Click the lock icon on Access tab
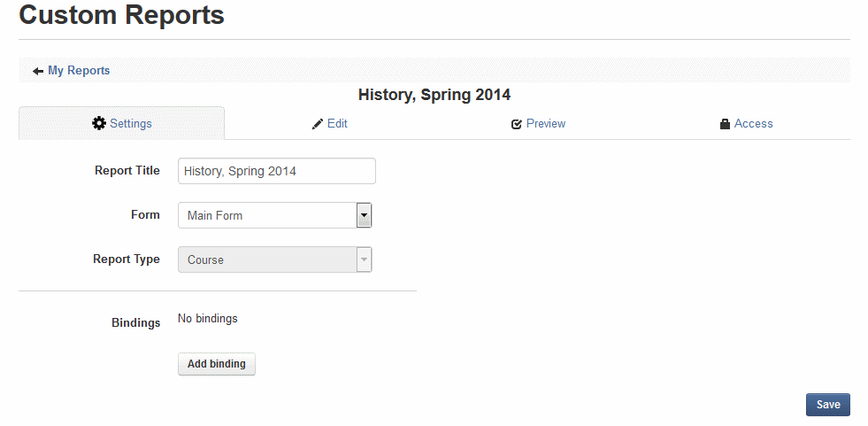The width and height of the screenshot is (868, 426). [725, 124]
